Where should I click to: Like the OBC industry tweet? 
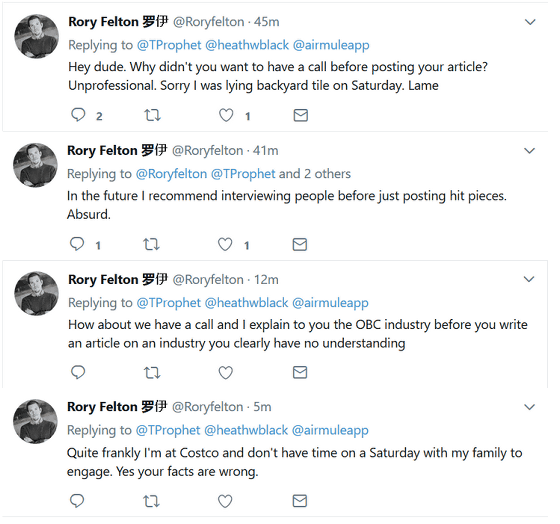[226, 373]
